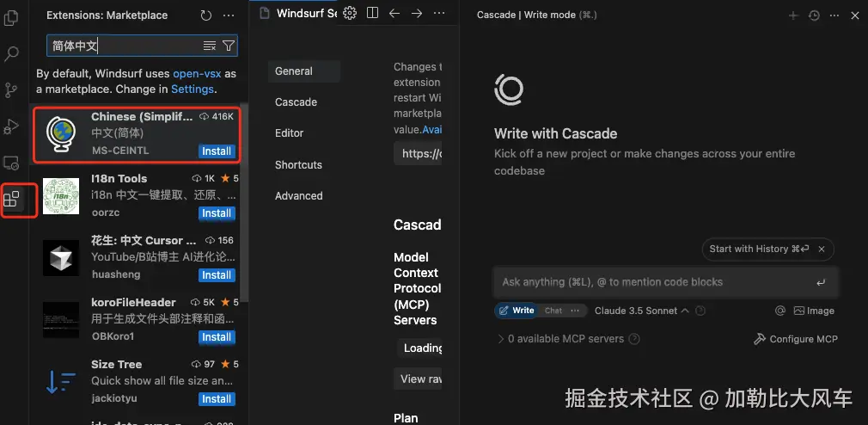Screen dimensions: 868x425
Task: Open Configure MCP
Action: coord(796,339)
